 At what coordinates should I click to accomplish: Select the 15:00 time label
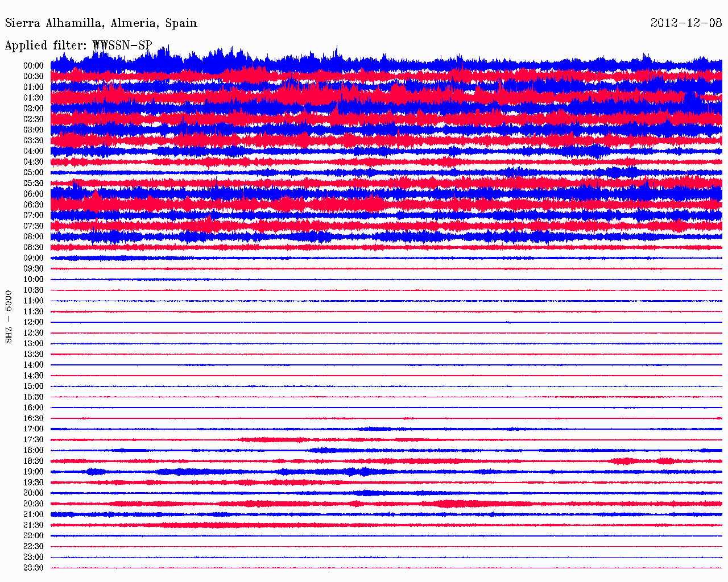(x=34, y=386)
